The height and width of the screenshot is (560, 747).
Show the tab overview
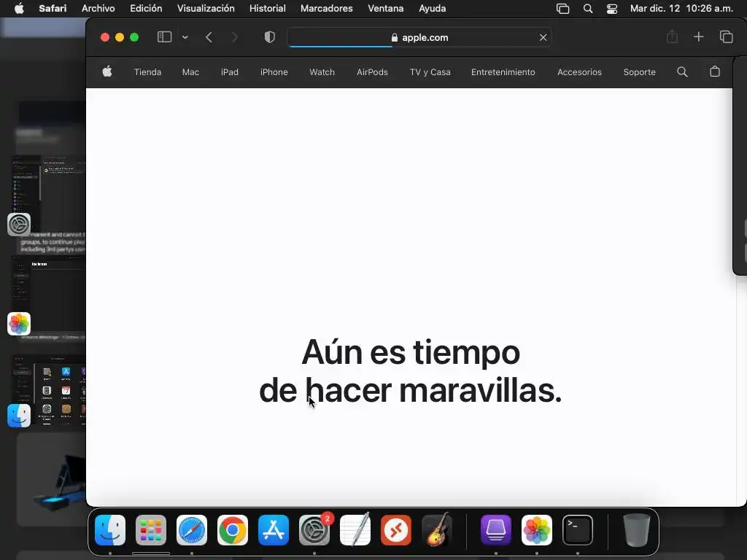(x=726, y=36)
